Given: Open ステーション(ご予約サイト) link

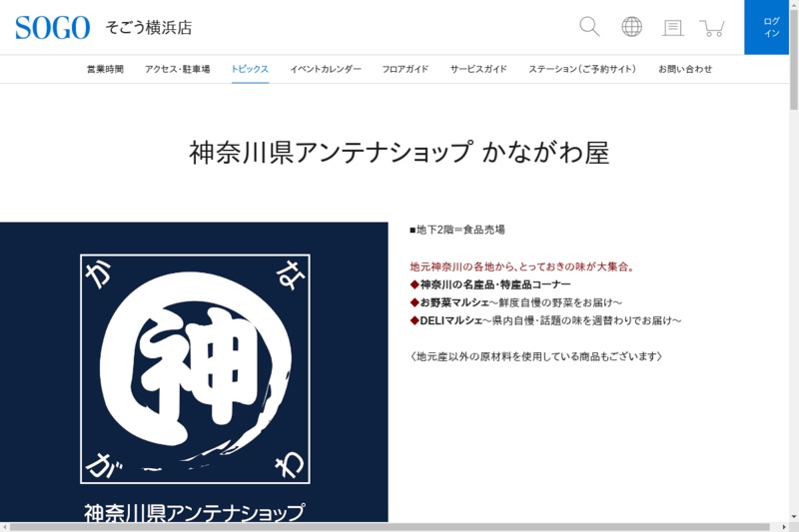Looking at the screenshot, I should [x=582, y=69].
